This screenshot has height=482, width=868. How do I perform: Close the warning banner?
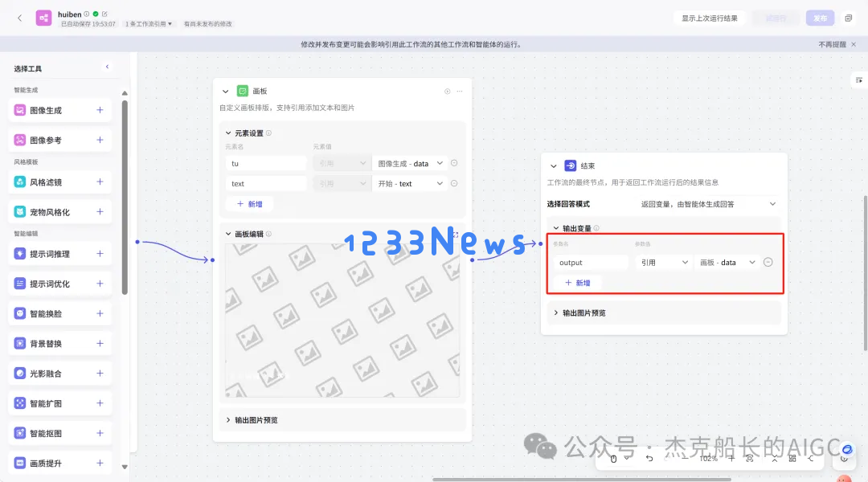(854, 44)
